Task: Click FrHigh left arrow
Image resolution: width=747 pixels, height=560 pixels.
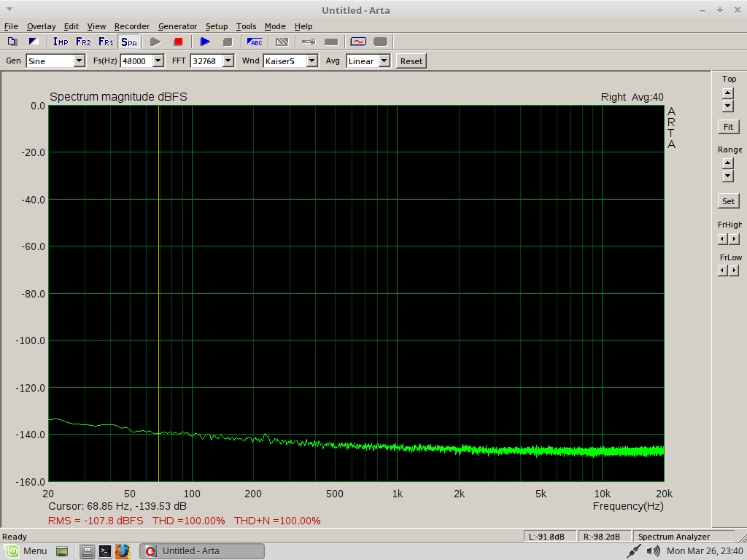Action: [x=723, y=239]
